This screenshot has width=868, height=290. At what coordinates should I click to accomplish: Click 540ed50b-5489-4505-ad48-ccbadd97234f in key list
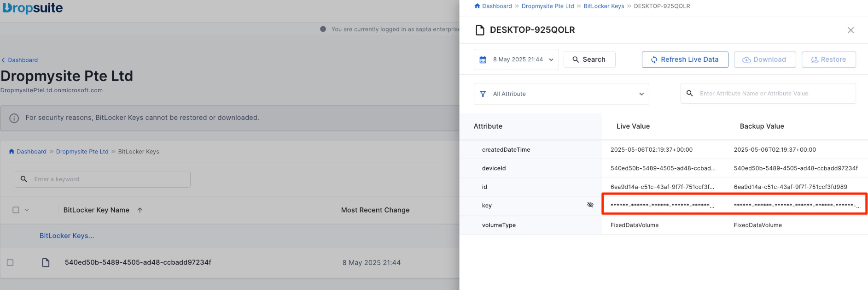(138, 262)
